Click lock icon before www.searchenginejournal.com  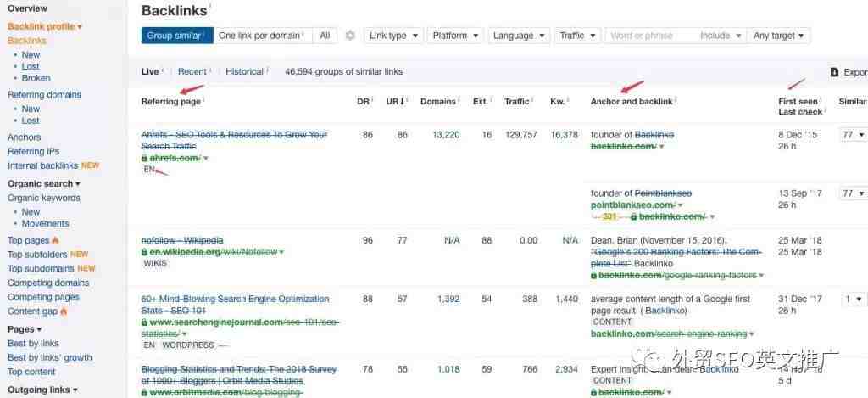click(x=144, y=322)
